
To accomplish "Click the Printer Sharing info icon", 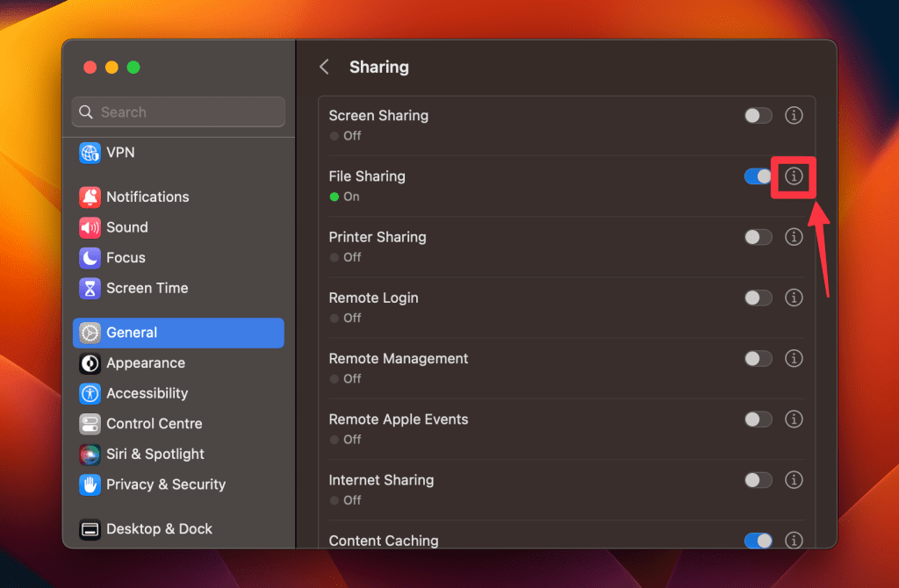I will click(x=794, y=237).
